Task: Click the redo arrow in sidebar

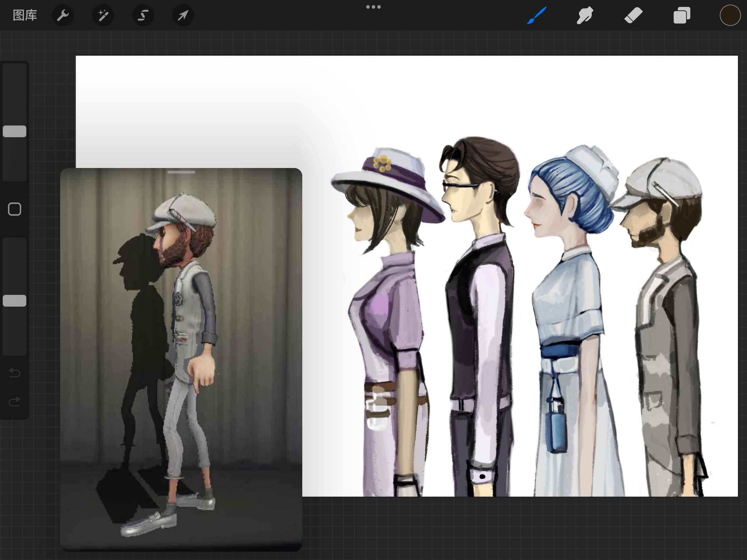Action: click(x=15, y=401)
